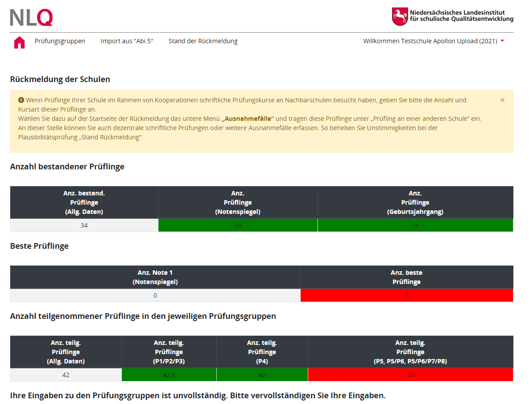Click the green Geburtsjahrgang cell showing 34
This screenshot has height=404, width=532.
[415, 225]
